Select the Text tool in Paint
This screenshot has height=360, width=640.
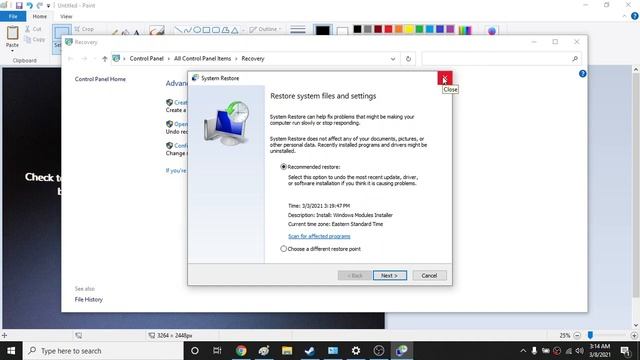(136, 32)
